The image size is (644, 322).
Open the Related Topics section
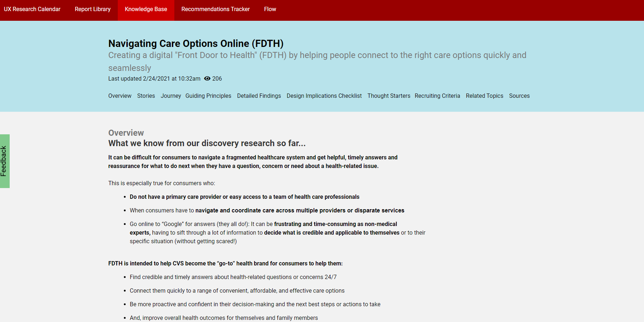coord(485,96)
